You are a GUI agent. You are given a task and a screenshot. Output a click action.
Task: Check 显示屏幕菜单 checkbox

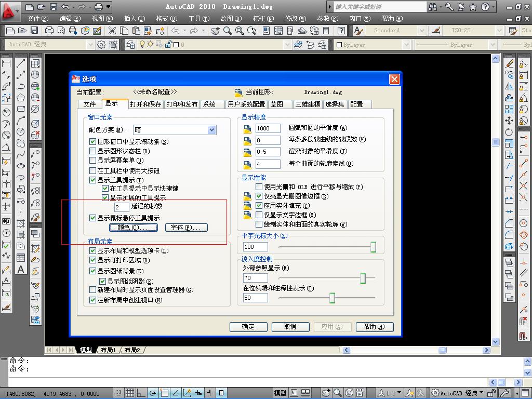pos(92,160)
